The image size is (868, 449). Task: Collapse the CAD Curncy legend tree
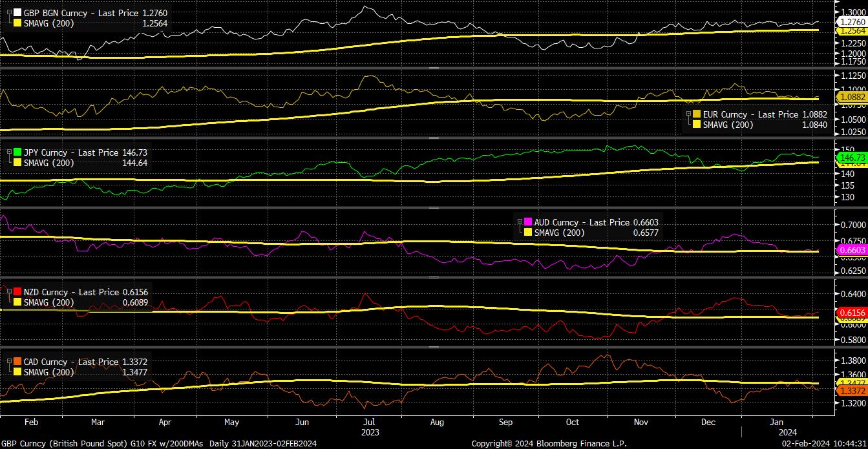click(x=8, y=362)
